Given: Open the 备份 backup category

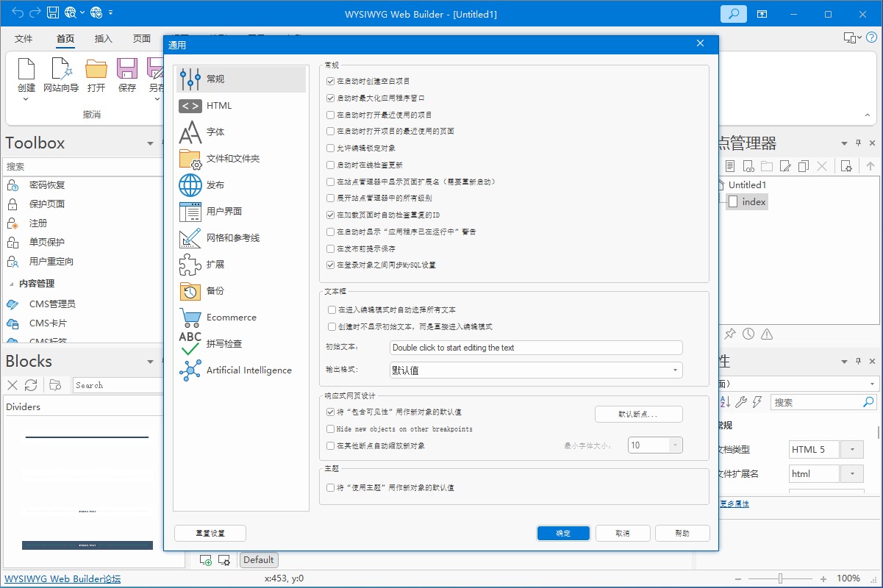Looking at the screenshot, I should 240,291.
